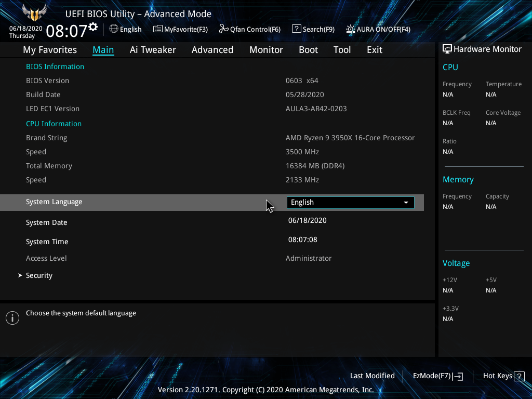Screen dimensions: 532x399
Task: Switch to the Ai Tweaker tab
Action: point(153,49)
